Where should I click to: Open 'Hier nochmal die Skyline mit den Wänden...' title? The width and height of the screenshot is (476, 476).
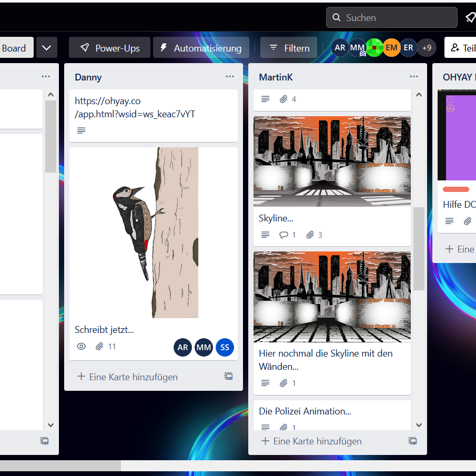tap(326, 360)
